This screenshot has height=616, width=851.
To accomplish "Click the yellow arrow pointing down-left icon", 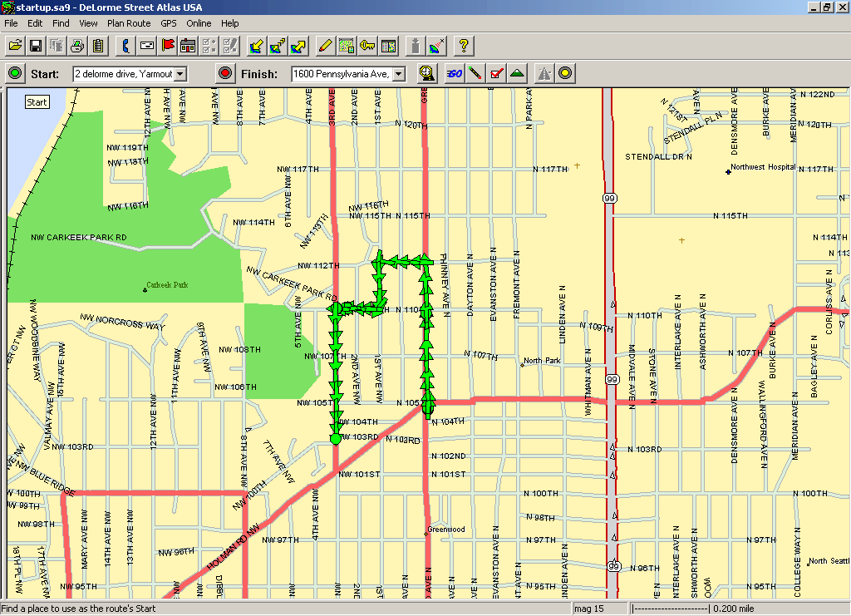I will pos(257,46).
